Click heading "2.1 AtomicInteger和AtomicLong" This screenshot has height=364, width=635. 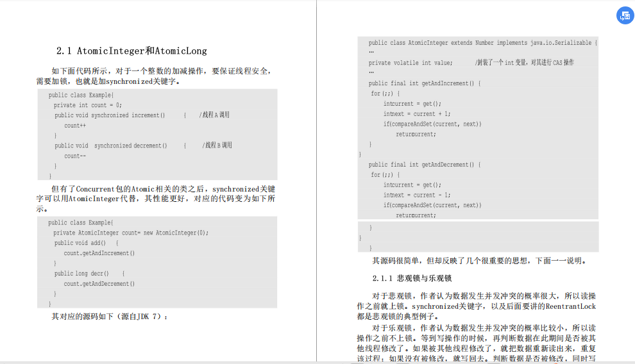131,51
